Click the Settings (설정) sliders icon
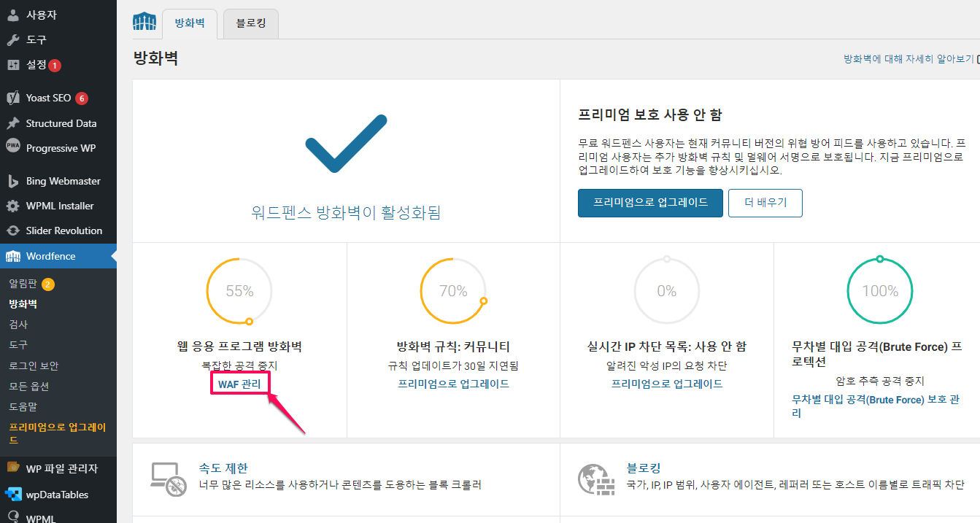The image size is (980, 523). [13, 64]
